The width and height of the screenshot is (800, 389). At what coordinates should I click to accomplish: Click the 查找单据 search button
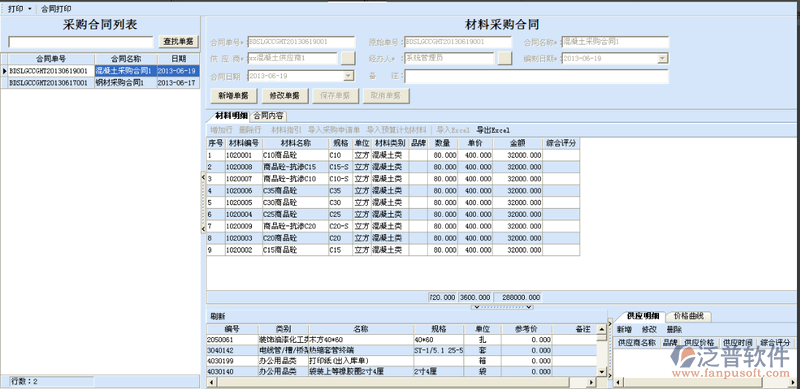(178, 42)
